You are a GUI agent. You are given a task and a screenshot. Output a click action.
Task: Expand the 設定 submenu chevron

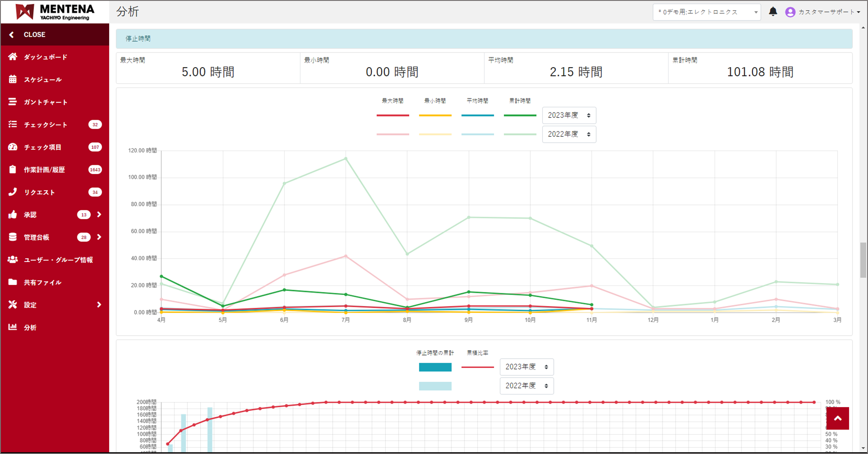(99, 305)
